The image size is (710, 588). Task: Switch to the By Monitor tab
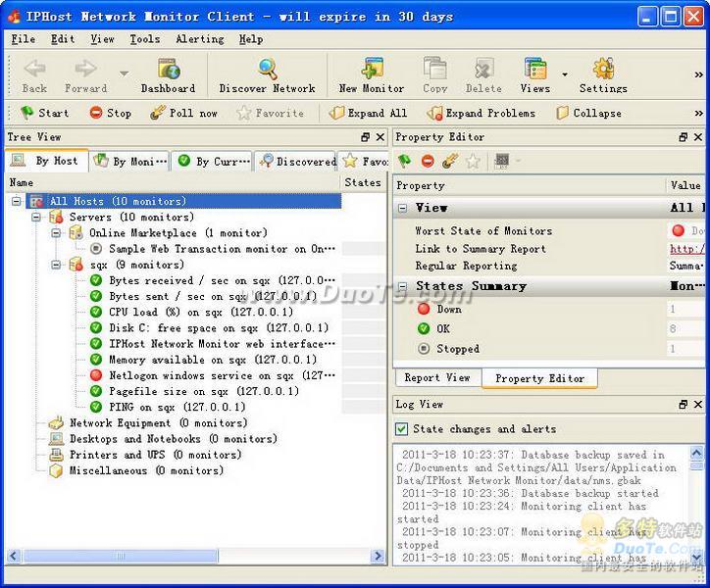click(x=130, y=161)
